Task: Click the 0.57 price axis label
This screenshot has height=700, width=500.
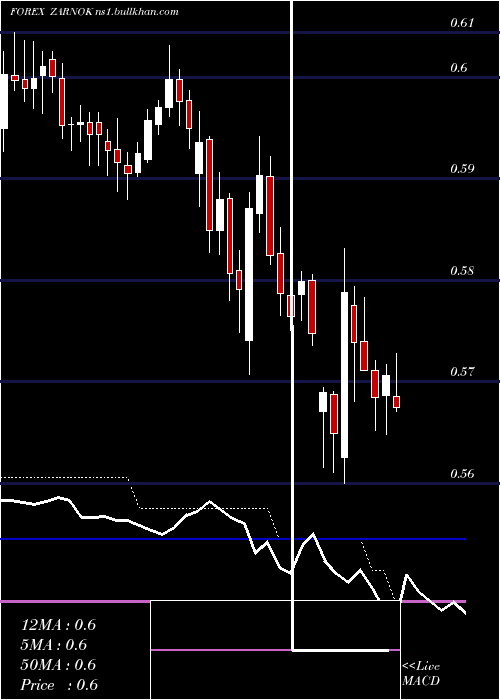Action: pos(462,371)
